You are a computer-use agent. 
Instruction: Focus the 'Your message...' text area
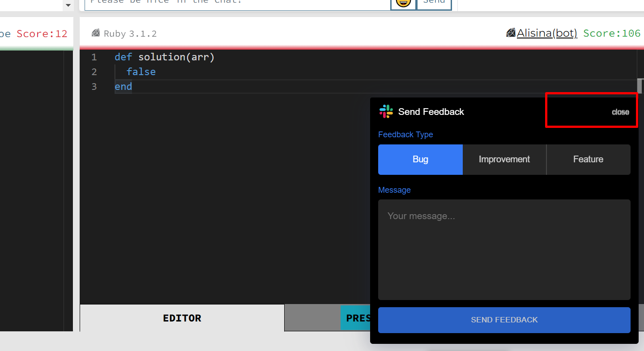click(504, 250)
